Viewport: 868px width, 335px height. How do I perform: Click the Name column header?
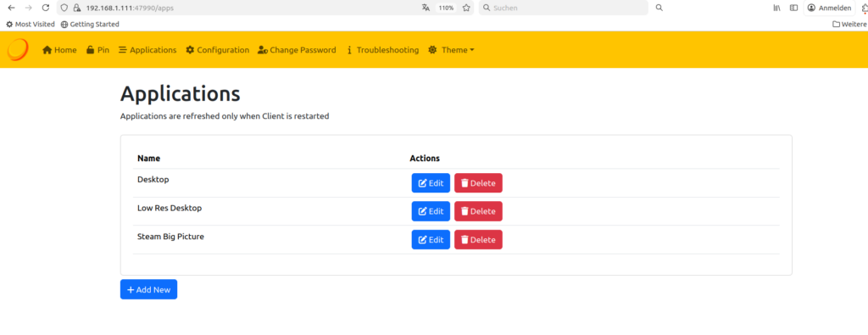pos(149,159)
